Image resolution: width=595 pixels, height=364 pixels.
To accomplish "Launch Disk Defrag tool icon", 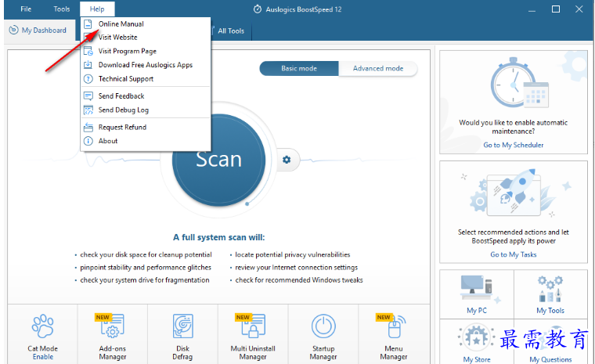I will tap(183, 326).
